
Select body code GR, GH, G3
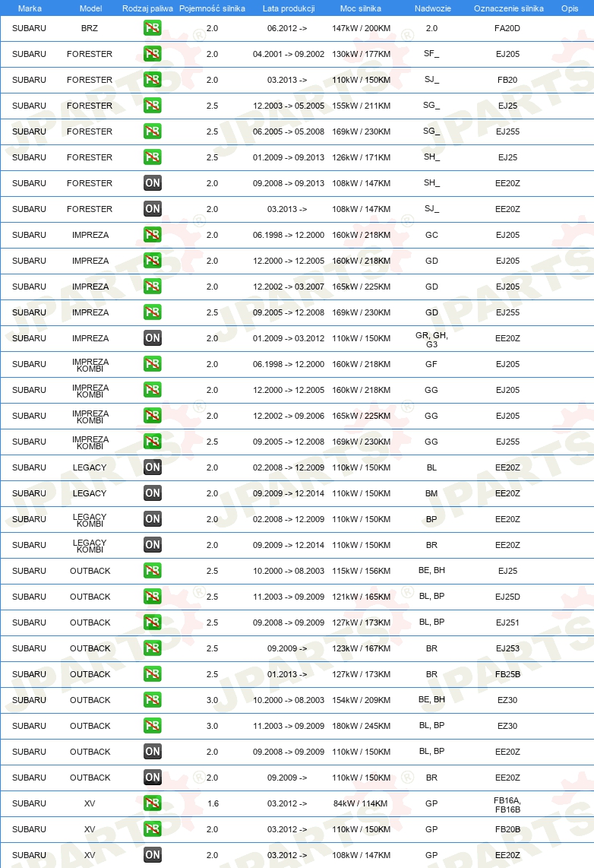tap(432, 339)
